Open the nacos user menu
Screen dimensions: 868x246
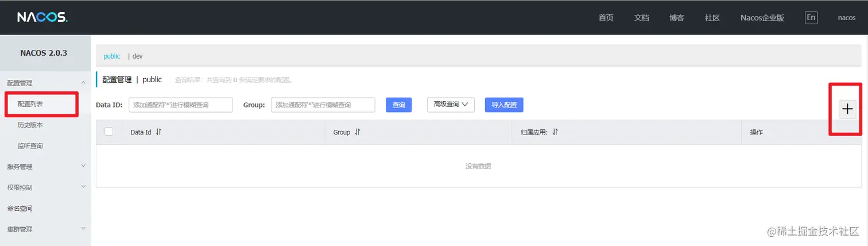pyautogui.click(x=847, y=18)
